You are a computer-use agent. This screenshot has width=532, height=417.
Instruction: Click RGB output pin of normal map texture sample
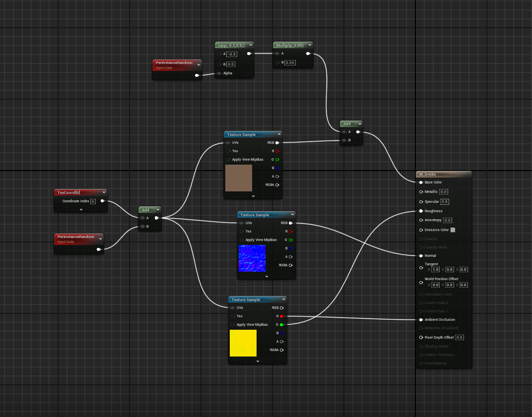(291, 223)
